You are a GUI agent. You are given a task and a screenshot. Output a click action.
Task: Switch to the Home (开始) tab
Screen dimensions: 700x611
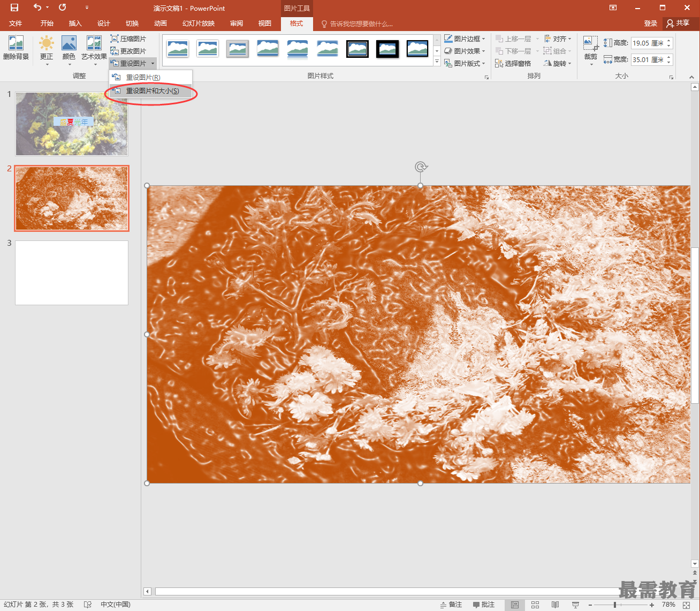coord(47,24)
